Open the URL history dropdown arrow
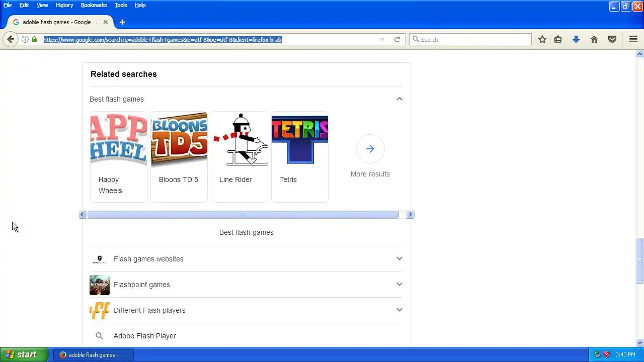Viewport: 644px width, 362px height. [x=382, y=39]
